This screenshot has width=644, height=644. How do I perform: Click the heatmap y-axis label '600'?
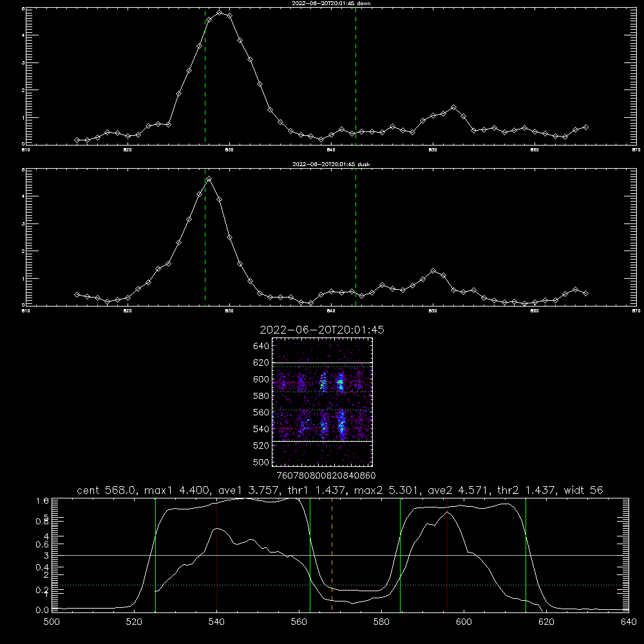pos(261,379)
